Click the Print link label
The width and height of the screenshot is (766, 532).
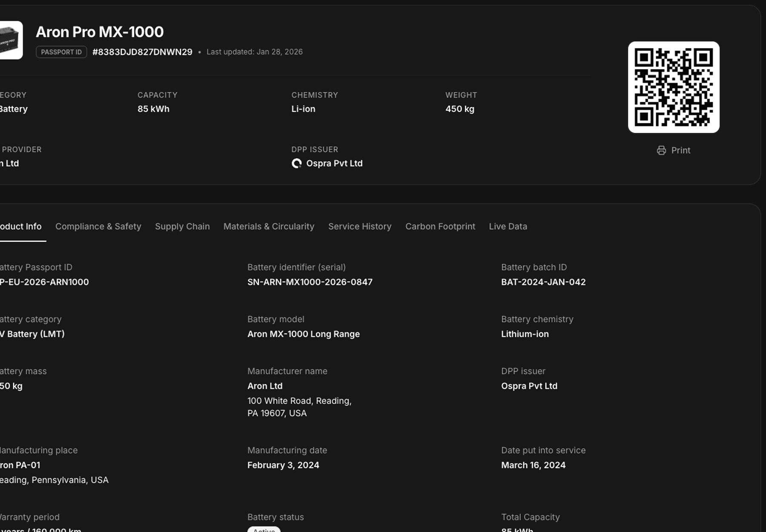680,150
